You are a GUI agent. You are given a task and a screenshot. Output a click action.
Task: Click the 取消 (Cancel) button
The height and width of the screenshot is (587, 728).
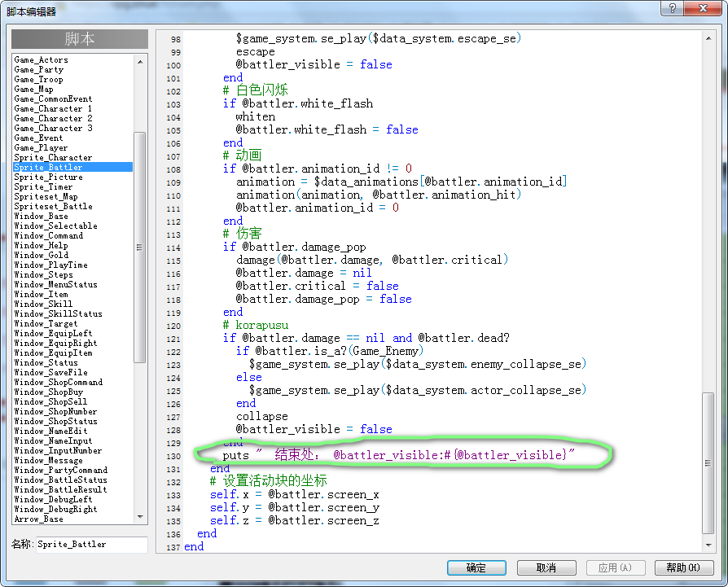click(546, 567)
